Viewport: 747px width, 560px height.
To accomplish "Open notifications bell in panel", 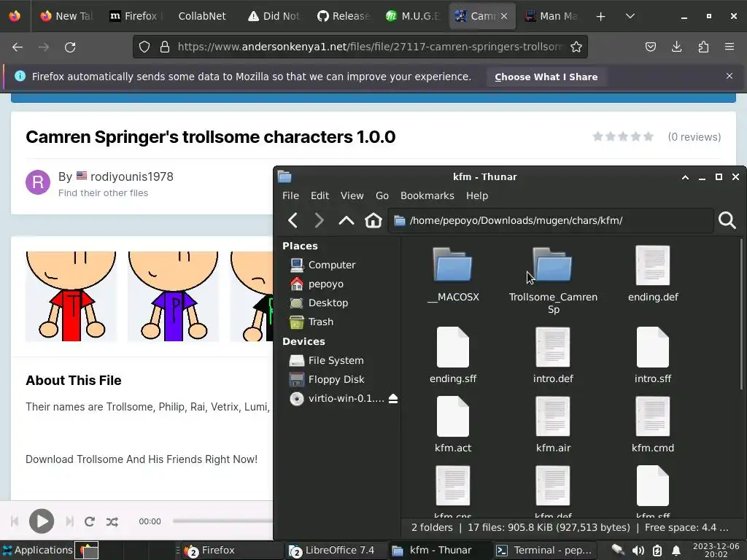I will pos(676,551).
